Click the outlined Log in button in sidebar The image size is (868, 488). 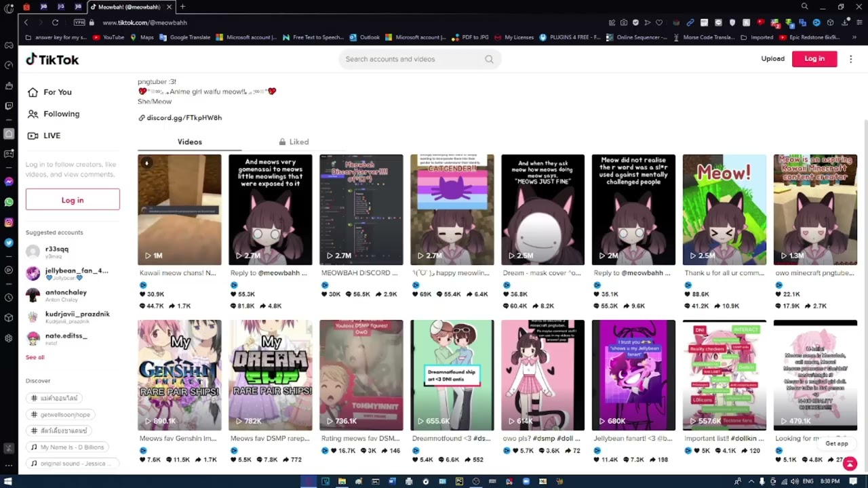tap(73, 200)
